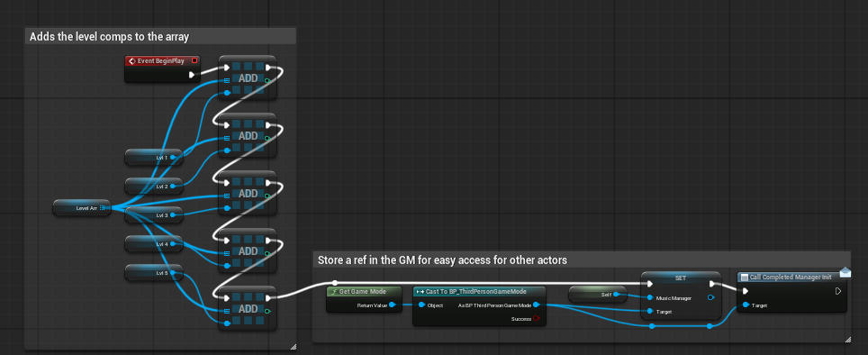Click resize handle of 'Store a ref in the GM' comment
Image resolution: width=868 pixels, height=355 pixels.
click(x=847, y=339)
